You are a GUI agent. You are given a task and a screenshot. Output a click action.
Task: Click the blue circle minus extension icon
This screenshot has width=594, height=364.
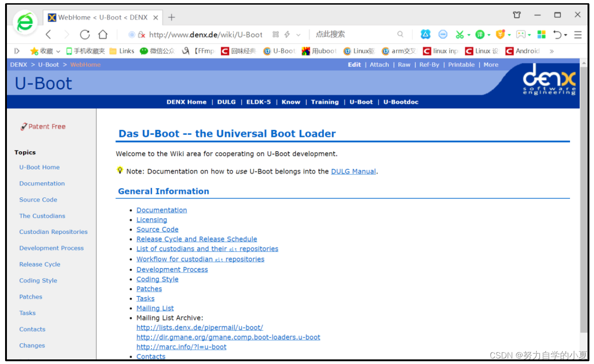443,34
